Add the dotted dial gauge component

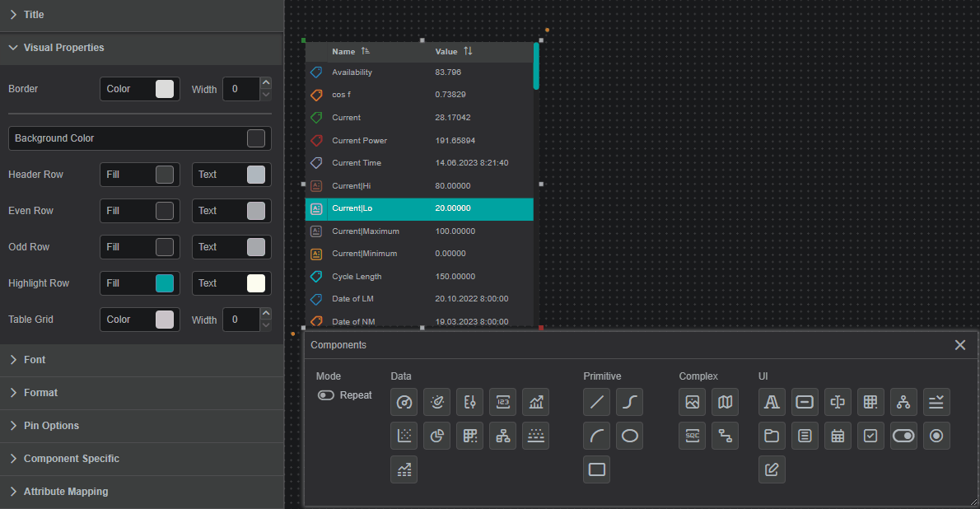coord(436,402)
